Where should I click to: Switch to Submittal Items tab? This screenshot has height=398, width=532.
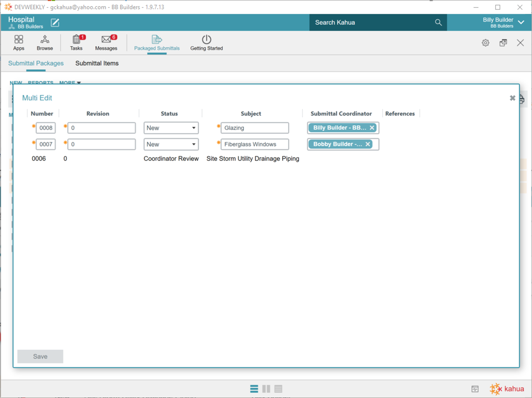click(x=97, y=63)
